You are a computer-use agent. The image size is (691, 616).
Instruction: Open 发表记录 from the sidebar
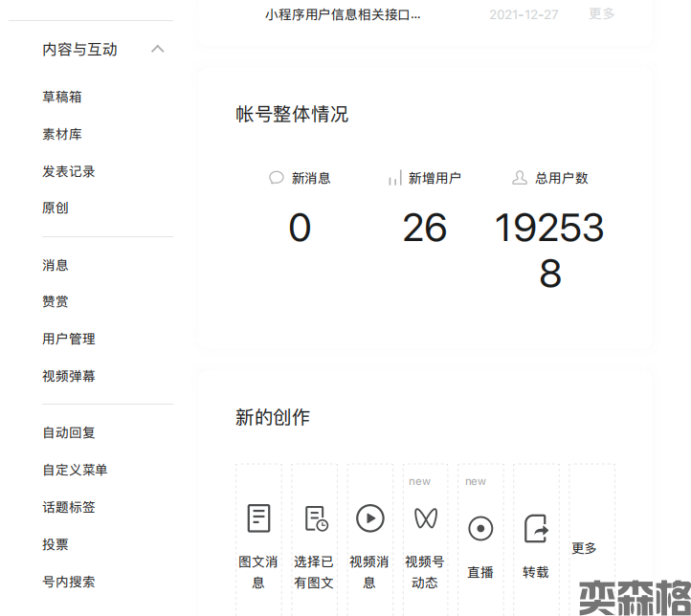coord(69,171)
